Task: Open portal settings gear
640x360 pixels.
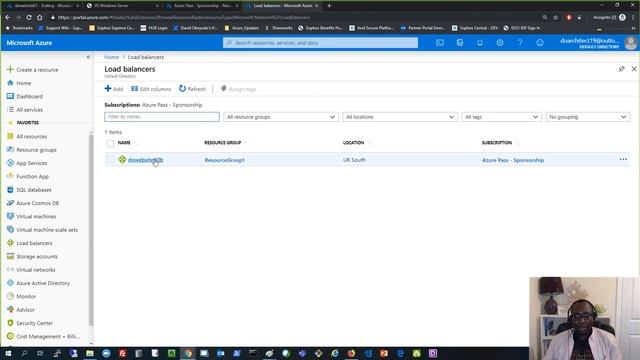Action: [x=500, y=42]
